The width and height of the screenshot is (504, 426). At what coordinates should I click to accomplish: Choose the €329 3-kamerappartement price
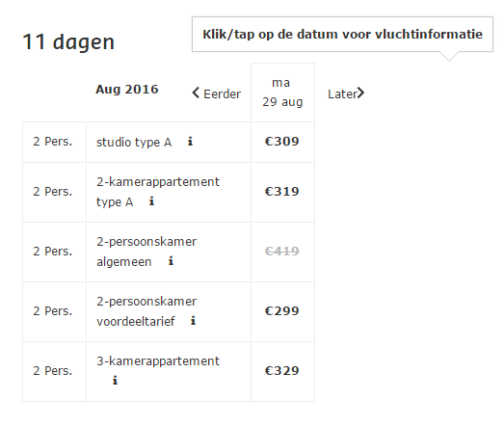point(282,371)
